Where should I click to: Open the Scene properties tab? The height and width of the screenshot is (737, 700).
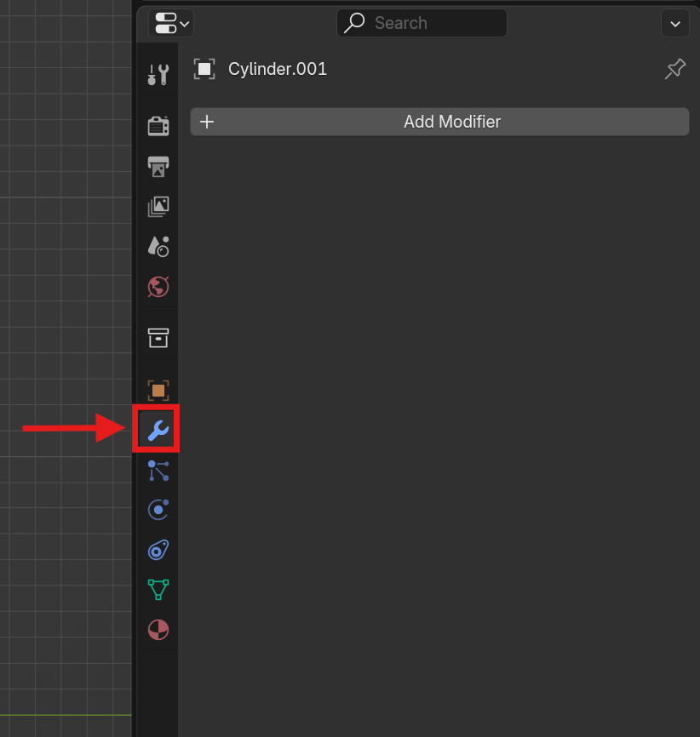tap(158, 247)
